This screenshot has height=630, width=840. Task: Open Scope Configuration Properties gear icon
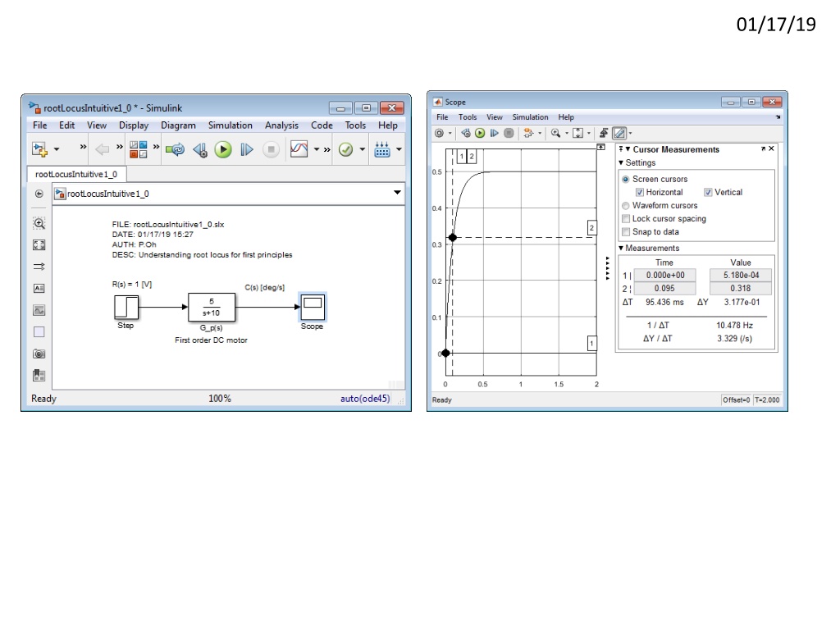440,133
